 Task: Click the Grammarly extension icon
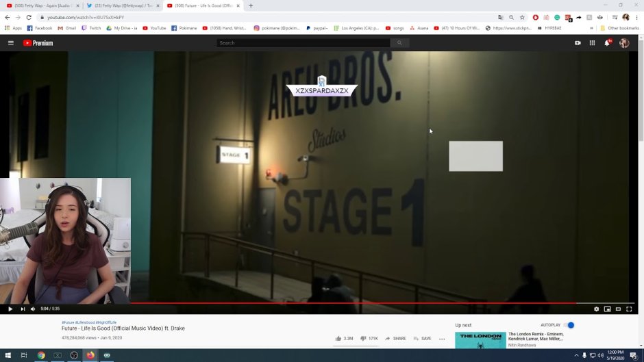point(557,17)
